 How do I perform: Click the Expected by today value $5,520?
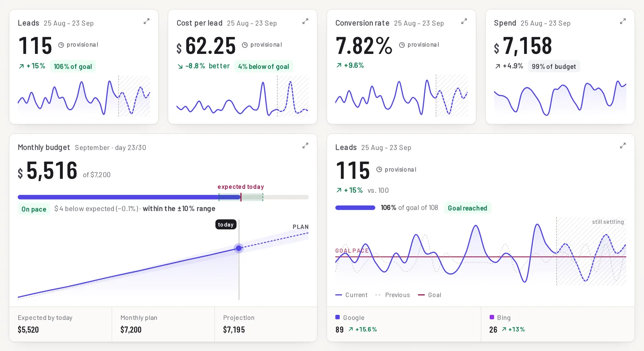tap(28, 330)
